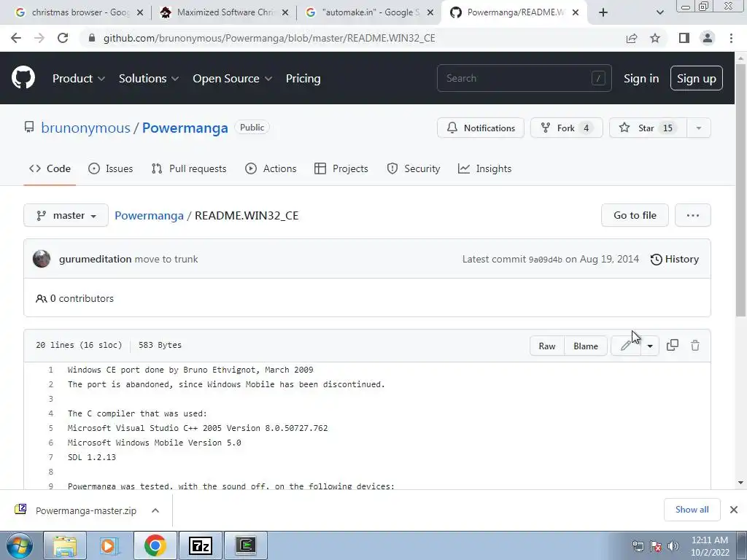Open the Security tab
The height and width of the screenshot is (560, 747).
click(x=414, y=168)
